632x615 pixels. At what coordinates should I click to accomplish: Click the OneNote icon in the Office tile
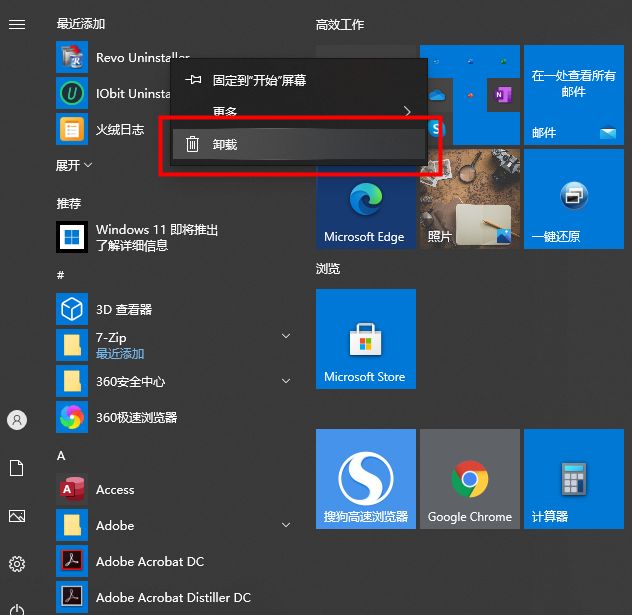click(503, 95)
